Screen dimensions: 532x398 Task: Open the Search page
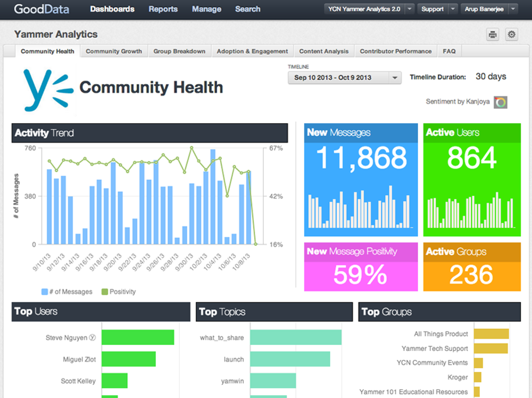[248, 9]
